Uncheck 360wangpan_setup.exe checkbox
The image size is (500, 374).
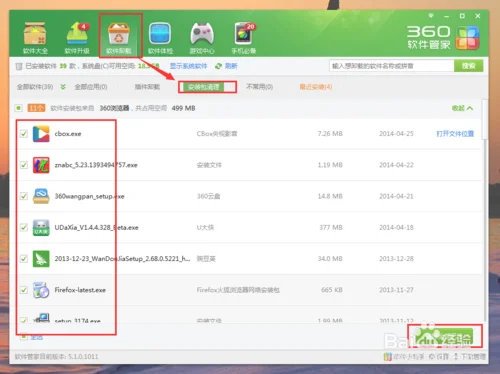(24, 196)
